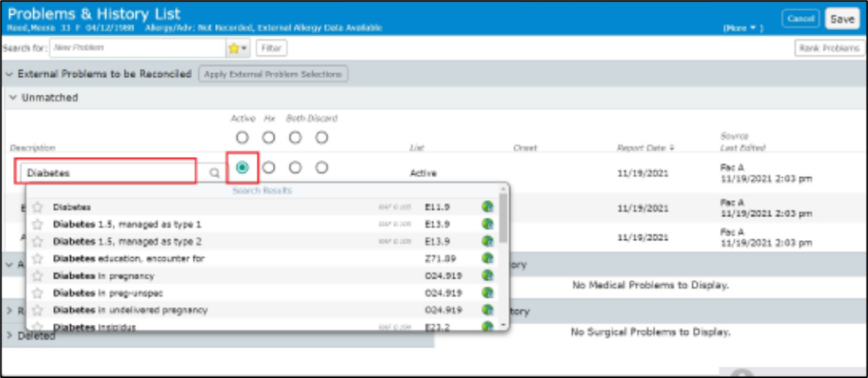Click Apply External Problem Selections button
The image size is (868, 378).
coord(274,75)
